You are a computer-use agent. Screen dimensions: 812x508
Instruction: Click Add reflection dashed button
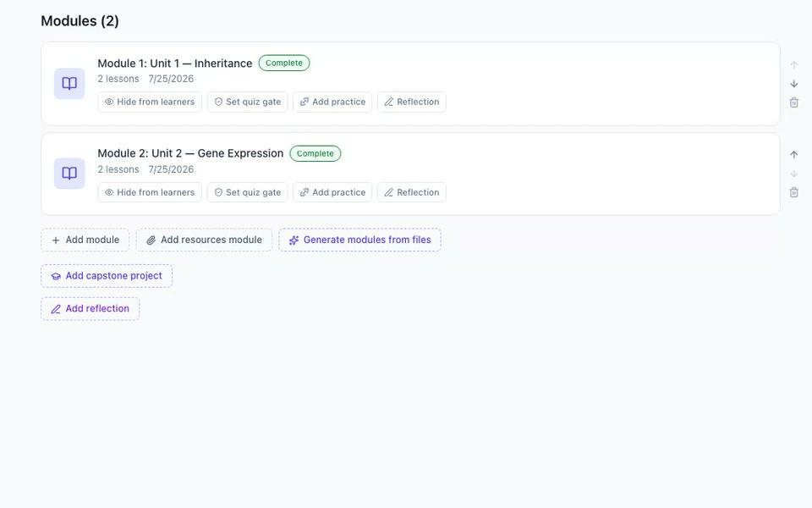[91, 308]
